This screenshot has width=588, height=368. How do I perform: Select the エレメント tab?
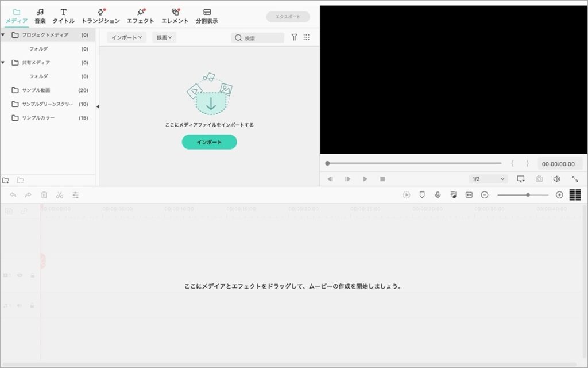tap(175, 16)
